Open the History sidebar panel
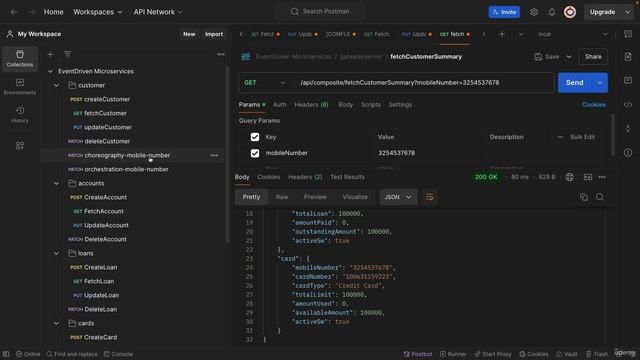 point(20,115)
